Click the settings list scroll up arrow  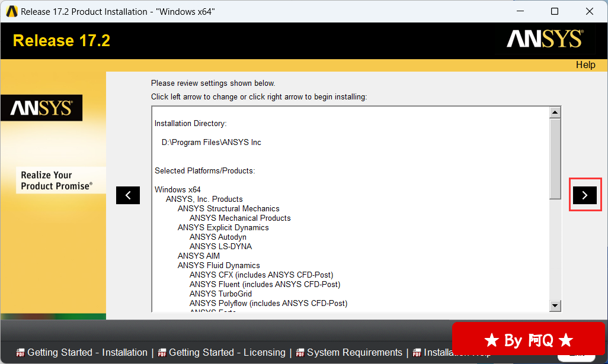click(555, 112)
